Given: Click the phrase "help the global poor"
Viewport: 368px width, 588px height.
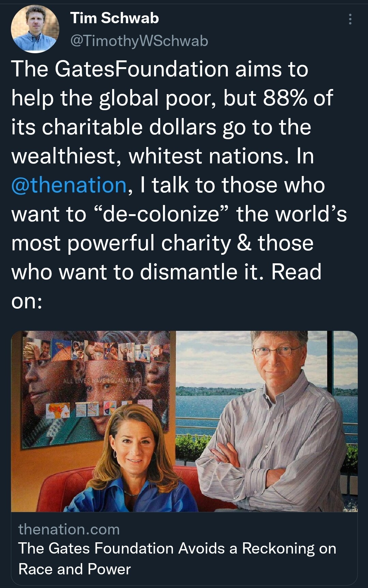Looking at the screenshot, I should tap(114, 98).
